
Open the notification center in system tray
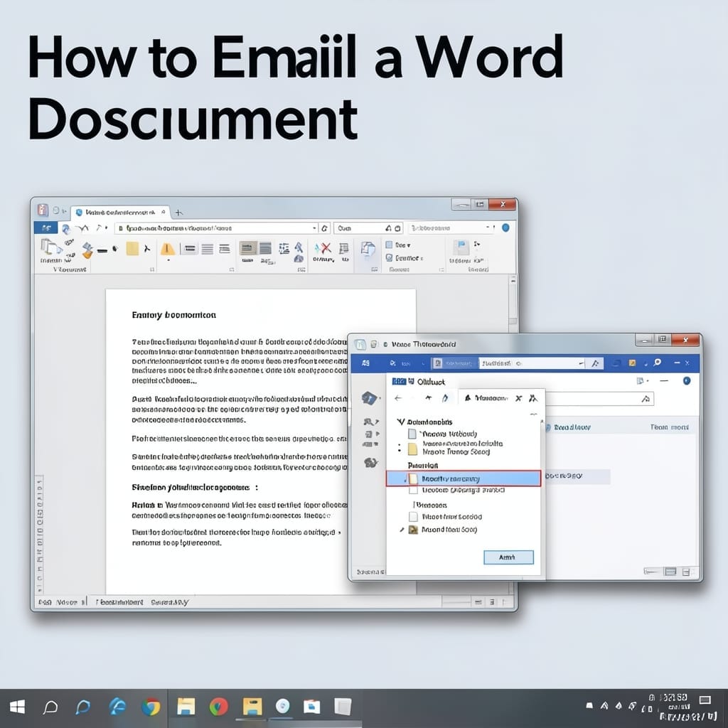[705, 700]
